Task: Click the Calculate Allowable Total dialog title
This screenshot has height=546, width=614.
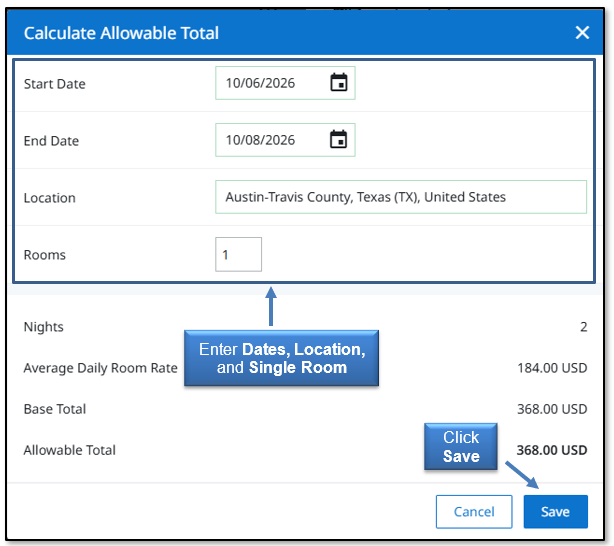Action: [121, 33]
